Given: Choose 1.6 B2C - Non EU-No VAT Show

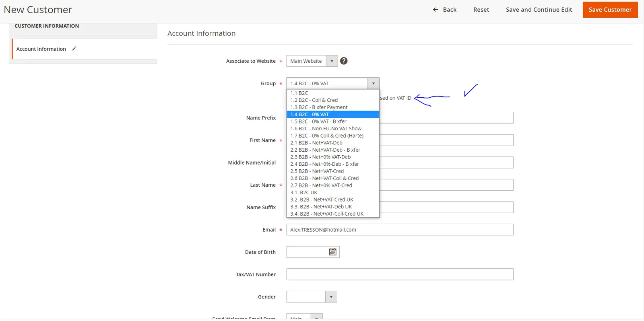Looking at the screenshot, I should pos(333,129).
